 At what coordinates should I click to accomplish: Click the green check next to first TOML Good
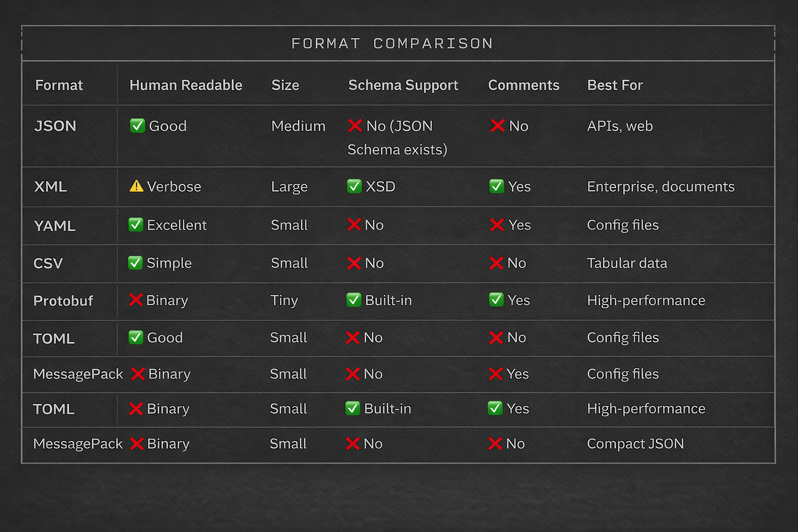[x=135, y=337]
